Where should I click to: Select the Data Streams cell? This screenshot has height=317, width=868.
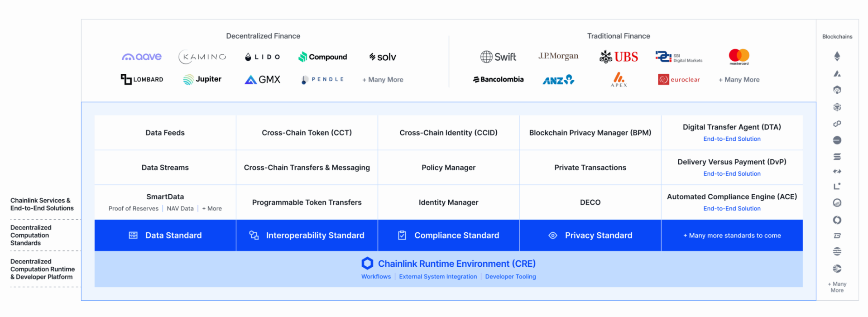165,168
